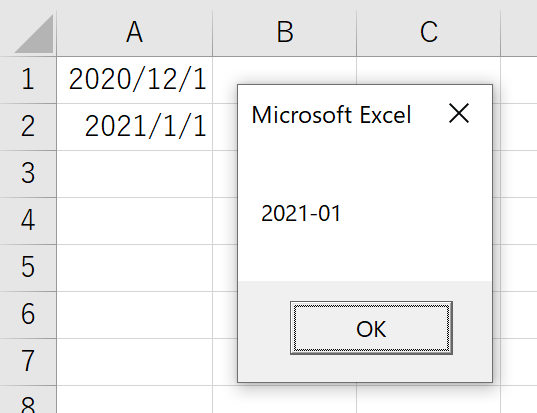Select row 2 header

28,127
